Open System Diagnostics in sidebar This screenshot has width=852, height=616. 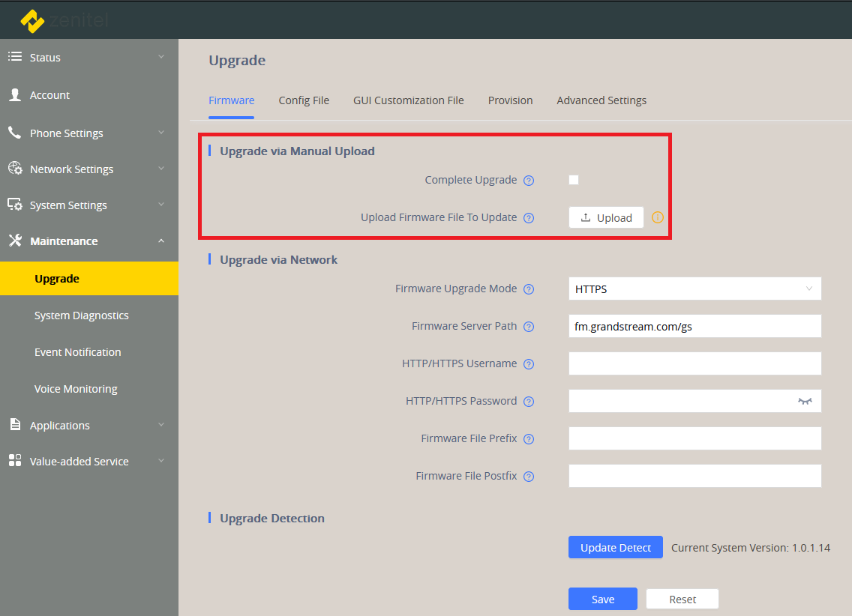(x=82, y=315)
